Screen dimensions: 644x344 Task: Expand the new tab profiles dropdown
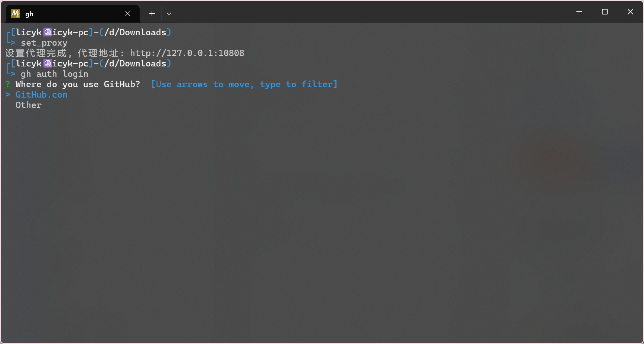click(169, 14)
